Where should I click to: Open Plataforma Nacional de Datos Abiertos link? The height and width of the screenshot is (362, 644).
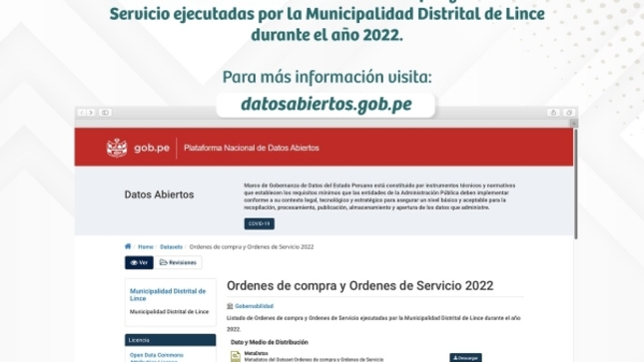[x=252, y=148]
